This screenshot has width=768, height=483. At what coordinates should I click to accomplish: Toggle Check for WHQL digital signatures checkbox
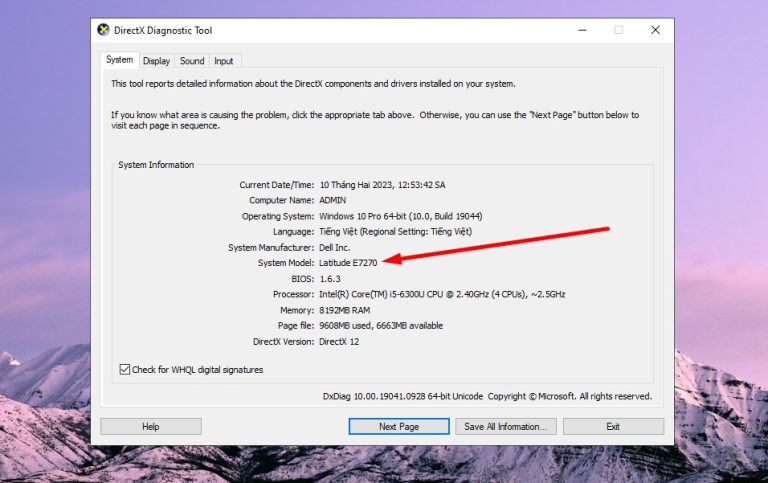click(x=125, y=370)
